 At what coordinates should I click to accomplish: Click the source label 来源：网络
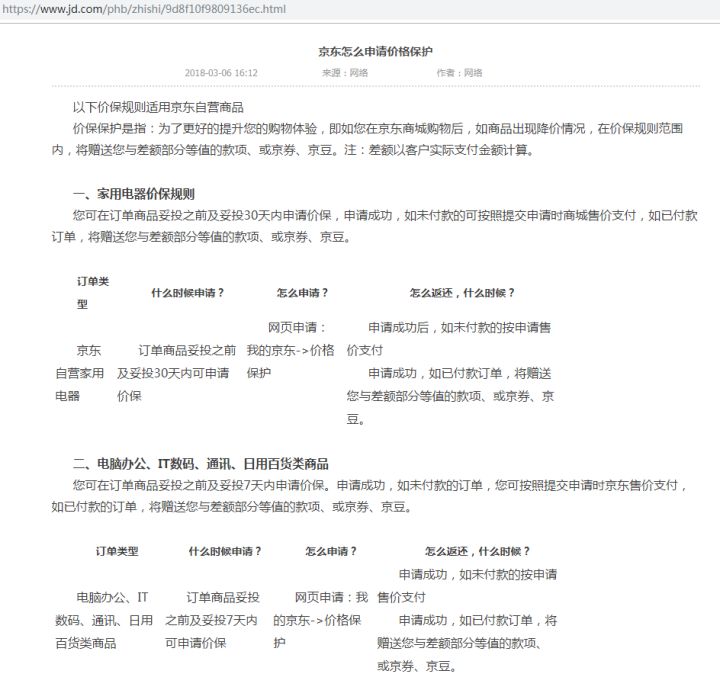tap(344, 73)
